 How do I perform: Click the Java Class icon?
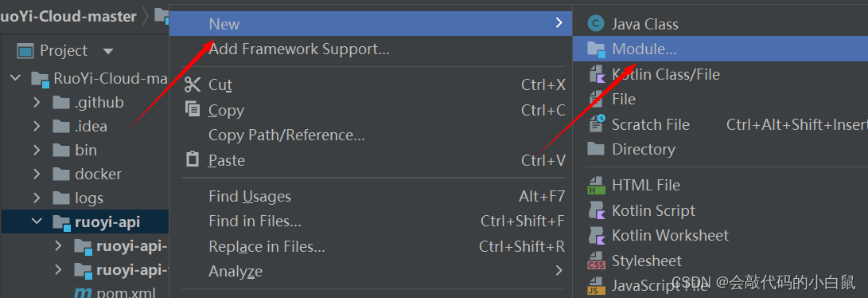[596, 24]
